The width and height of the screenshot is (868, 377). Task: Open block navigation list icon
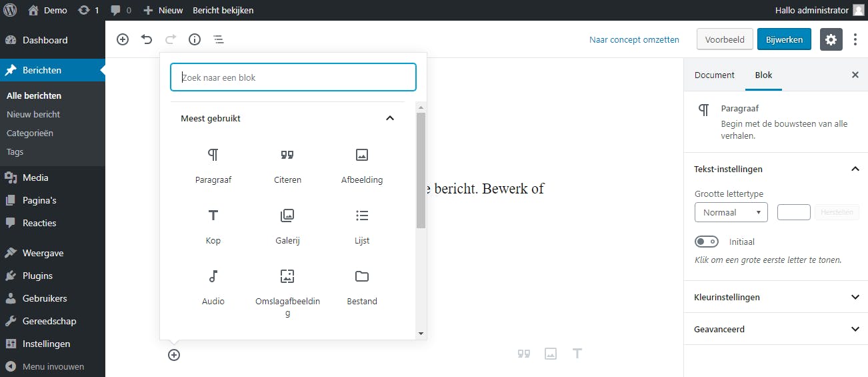click(x=219, y=39)
